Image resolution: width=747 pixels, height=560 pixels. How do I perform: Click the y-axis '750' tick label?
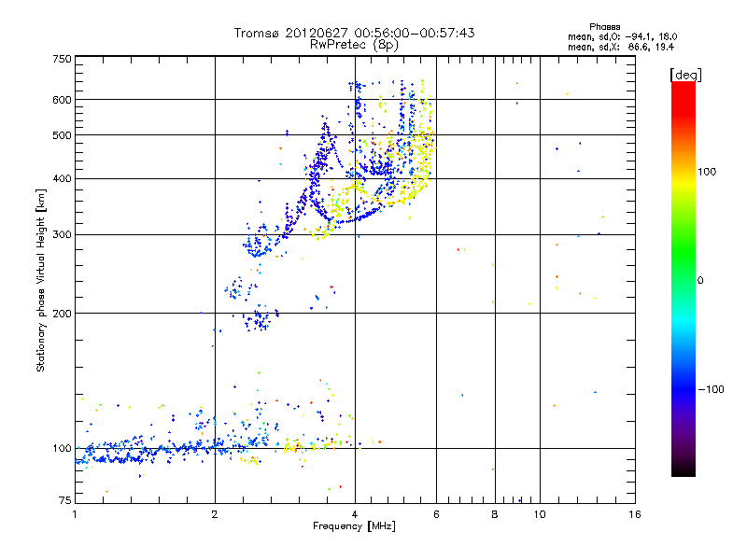pyautogui.click(x=63, y=59)
